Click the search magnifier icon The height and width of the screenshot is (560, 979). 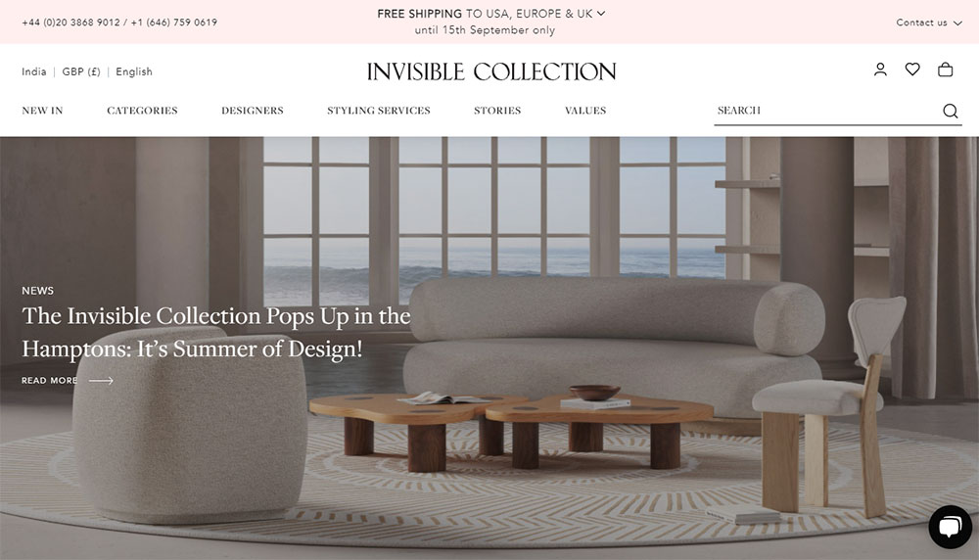(x=951, y=111)
